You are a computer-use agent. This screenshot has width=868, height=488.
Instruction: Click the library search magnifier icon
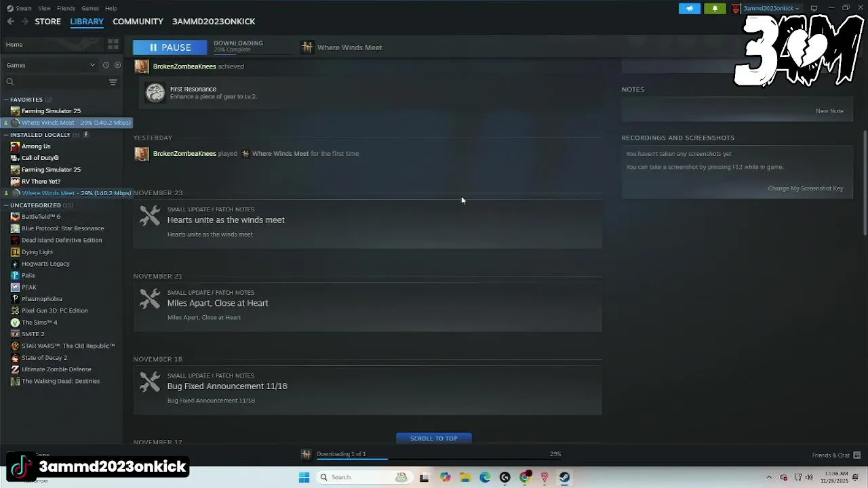pyautogui.click(x=10, y=82)
